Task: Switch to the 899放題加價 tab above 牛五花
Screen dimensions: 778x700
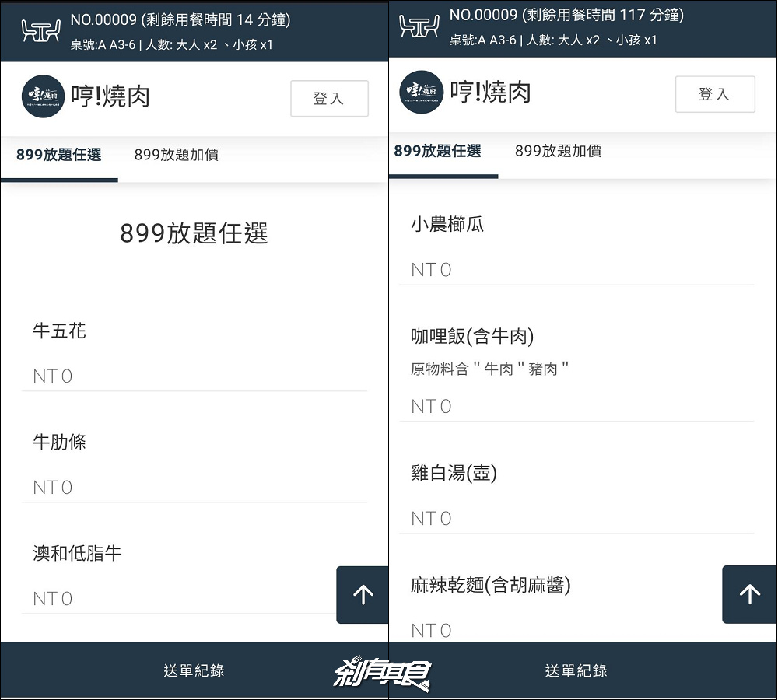Action: (x=176, y=155)
